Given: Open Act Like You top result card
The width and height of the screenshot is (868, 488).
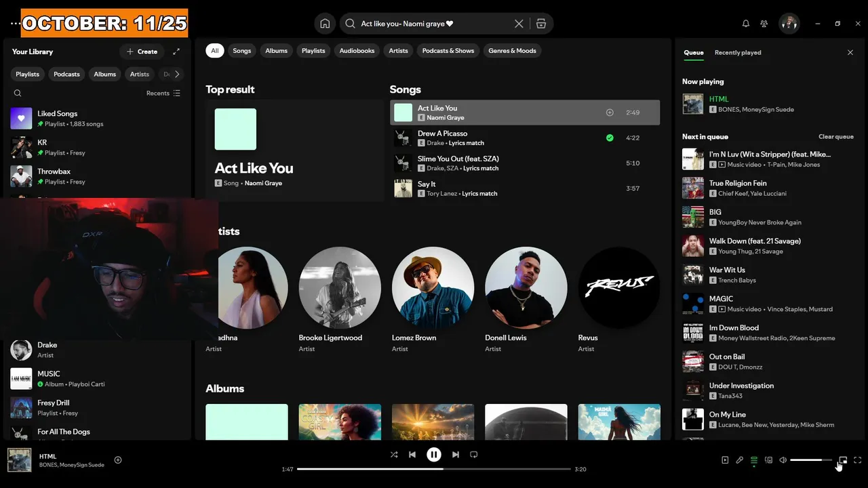Looking at the screenshot, I should coord(294,150).
